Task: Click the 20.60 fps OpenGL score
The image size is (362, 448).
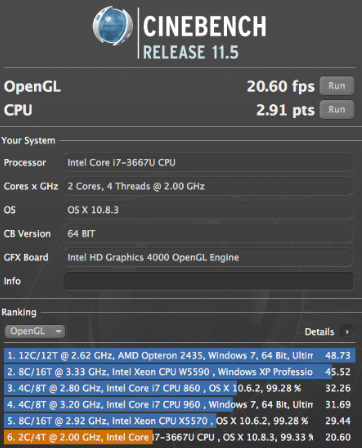Action: pos(281,86)
